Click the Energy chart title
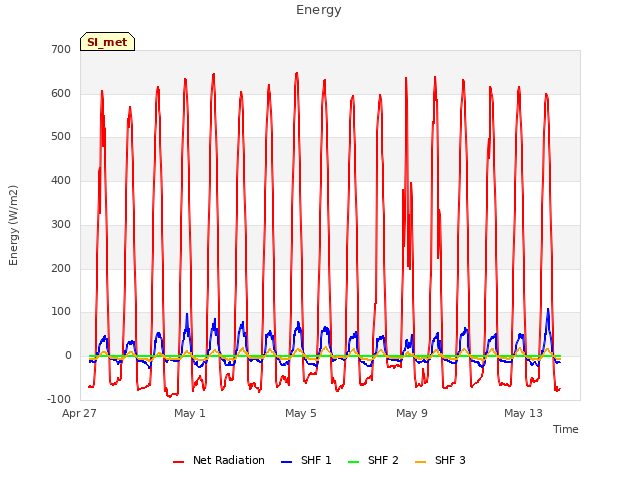 tap(319, 10)
